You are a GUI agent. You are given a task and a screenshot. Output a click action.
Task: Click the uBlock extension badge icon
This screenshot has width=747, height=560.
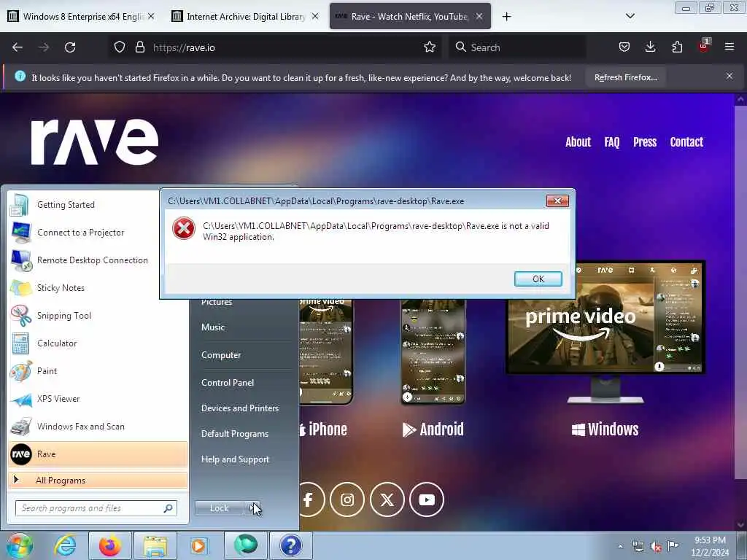click(704, 46)
